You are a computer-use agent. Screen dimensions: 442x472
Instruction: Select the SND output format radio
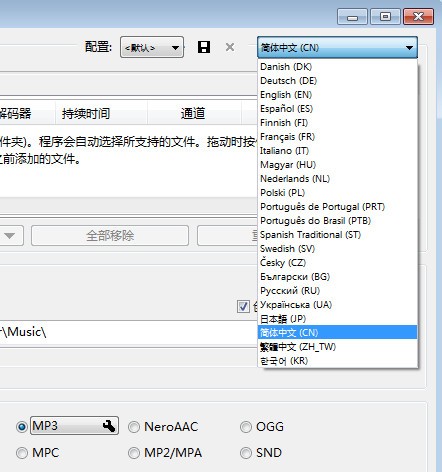[246, 453]
